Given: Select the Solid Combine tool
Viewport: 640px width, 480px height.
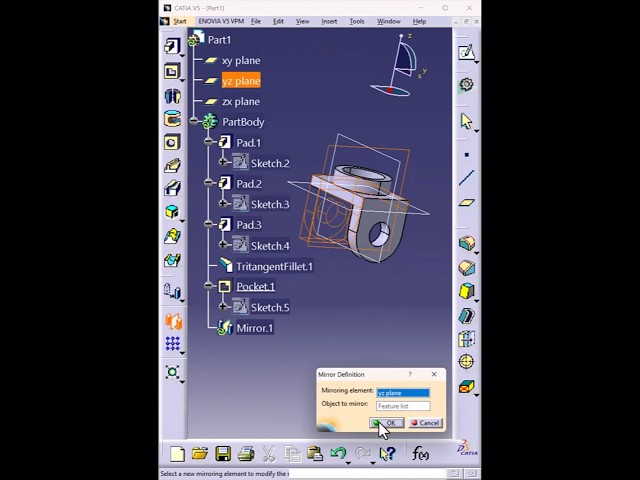Looking at the screenshot, I should tap(172, 212).
